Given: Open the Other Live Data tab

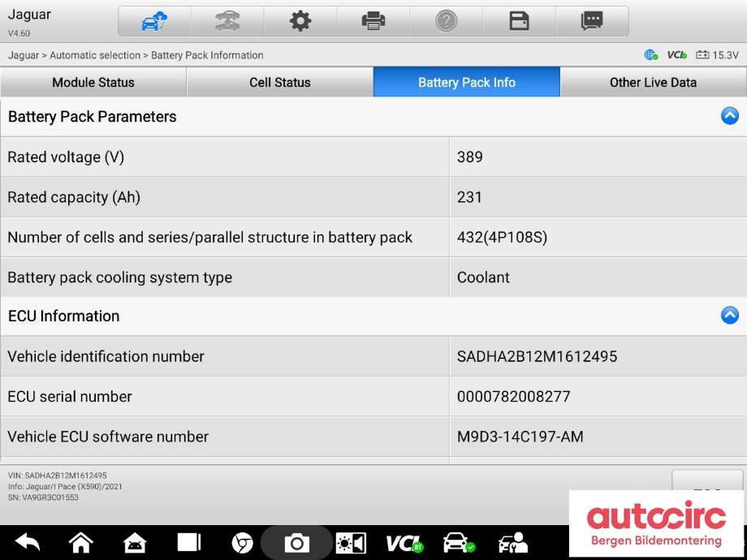Looking at the screenshot, I should point(653,83).
